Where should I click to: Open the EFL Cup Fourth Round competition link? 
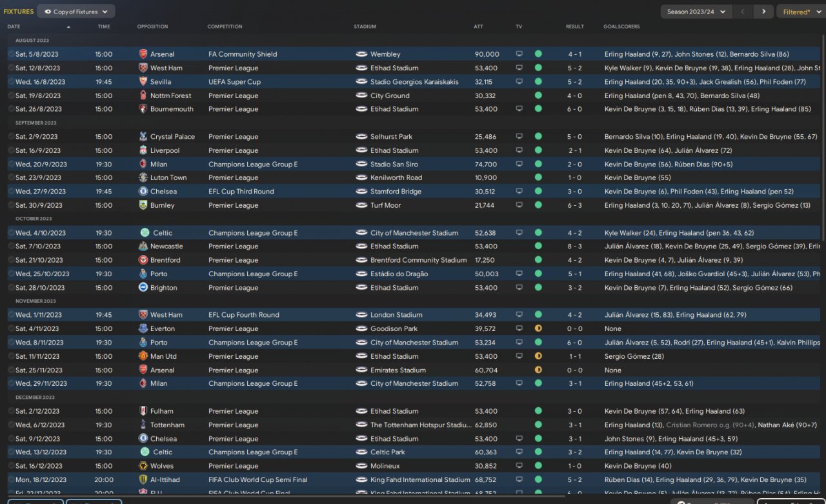point(244,315)
